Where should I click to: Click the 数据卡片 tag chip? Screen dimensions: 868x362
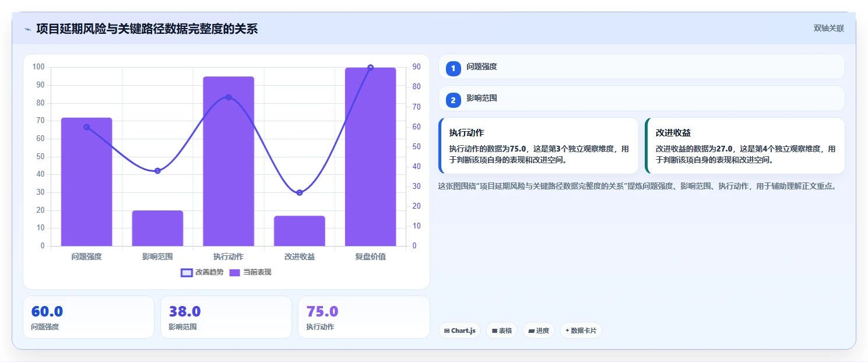click(581, 331)
